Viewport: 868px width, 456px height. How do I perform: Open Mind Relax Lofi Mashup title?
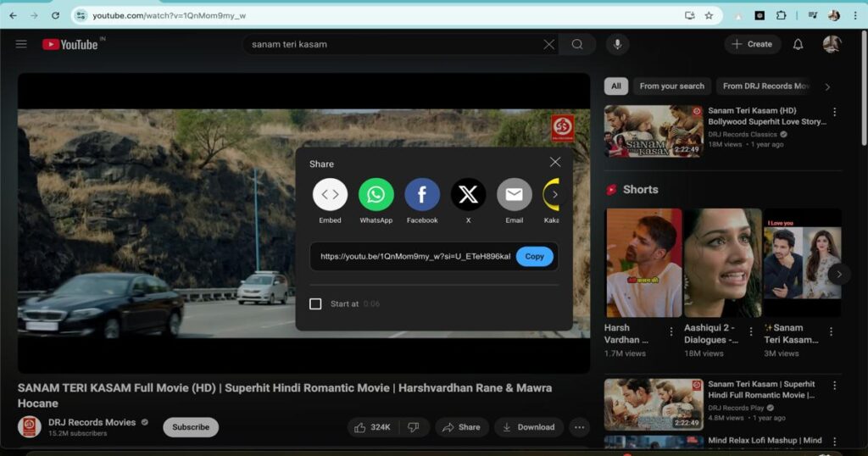point(765,441)
